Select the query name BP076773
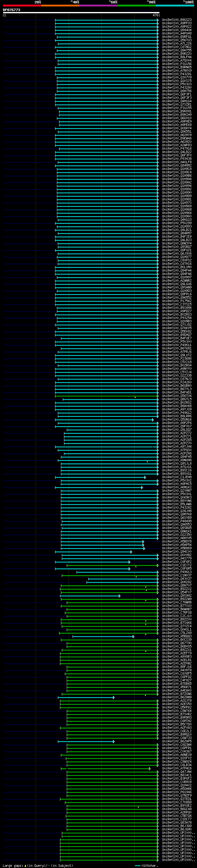The image size is (197, 868). [11, 10]
